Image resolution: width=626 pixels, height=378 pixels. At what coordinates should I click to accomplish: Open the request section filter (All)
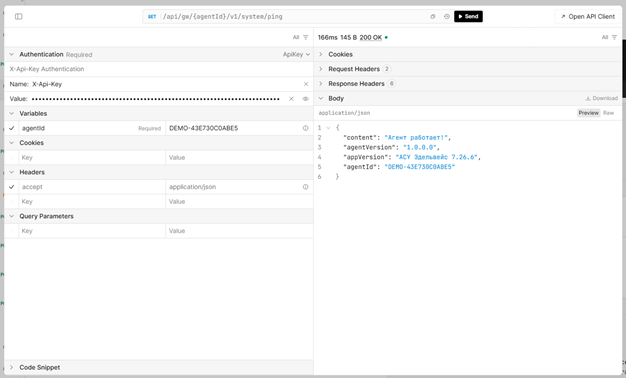pyautogui.click(x=300, y=37)
